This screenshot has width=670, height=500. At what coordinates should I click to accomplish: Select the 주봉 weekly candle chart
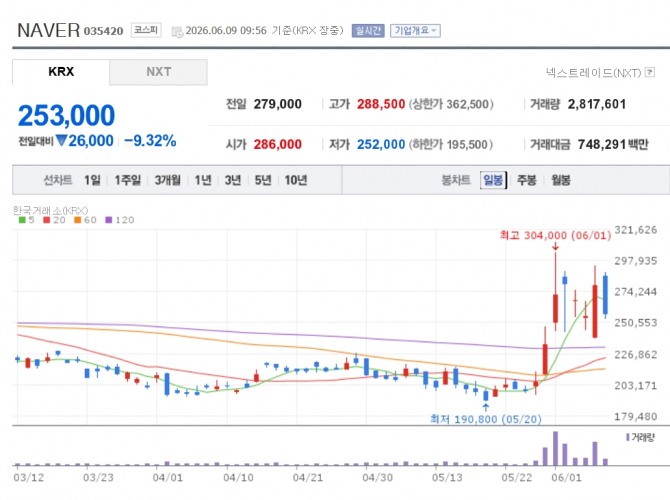tap(526, 180)
